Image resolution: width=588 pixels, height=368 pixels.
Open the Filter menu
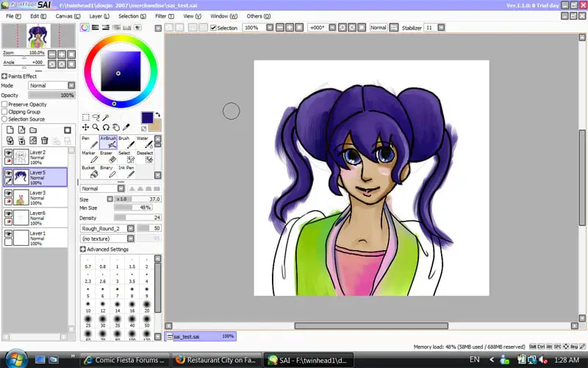click(164, 16)
